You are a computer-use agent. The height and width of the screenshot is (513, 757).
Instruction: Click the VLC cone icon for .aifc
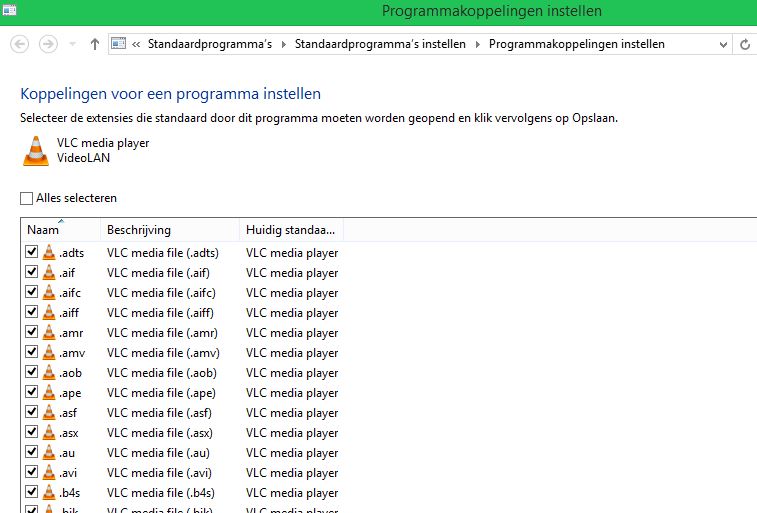pyautogui.click(x=49, y=292)
